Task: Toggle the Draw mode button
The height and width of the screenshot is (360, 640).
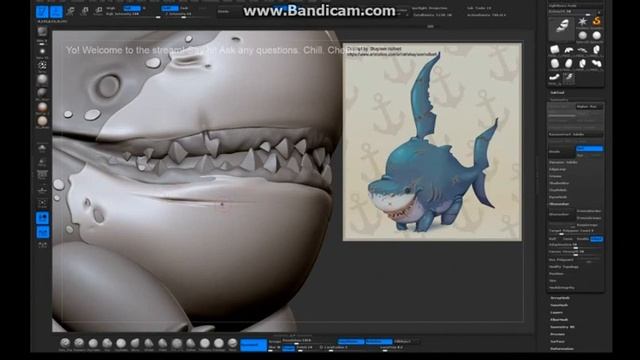Action: [x=56, y=12]
